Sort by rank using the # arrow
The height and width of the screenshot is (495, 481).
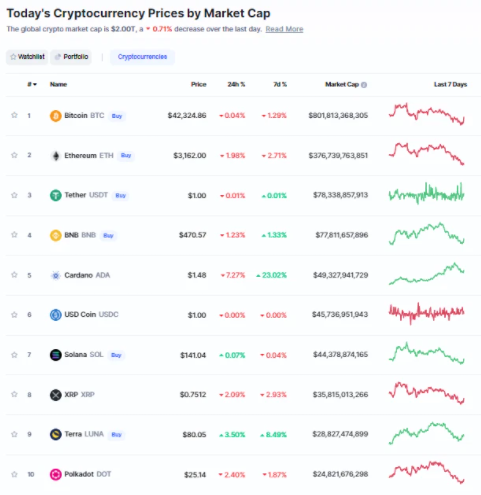32,84
